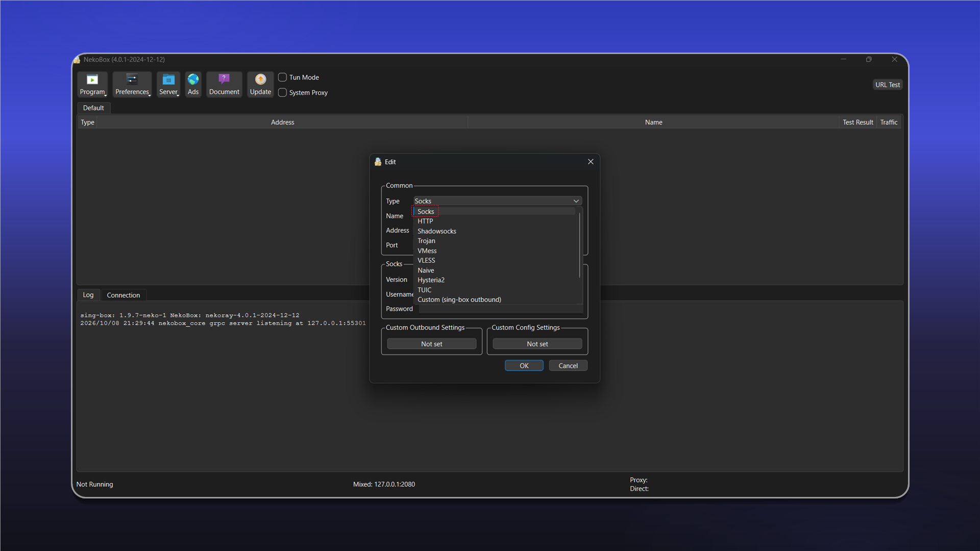
Task: Open the Document help icon
Action: tap(224, 84)
